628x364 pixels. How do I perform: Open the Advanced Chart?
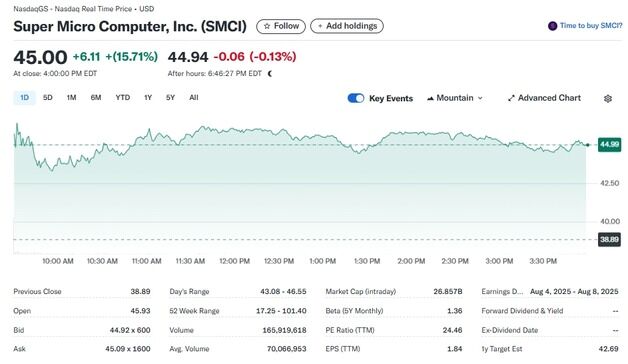click(544, 98)
